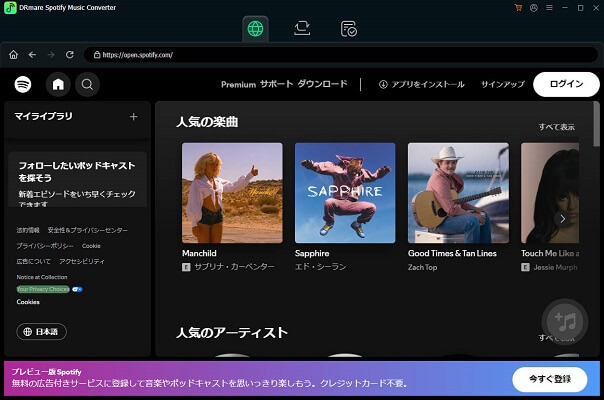Open 安全性＆プライバシーセンター link

pos(87,230)
